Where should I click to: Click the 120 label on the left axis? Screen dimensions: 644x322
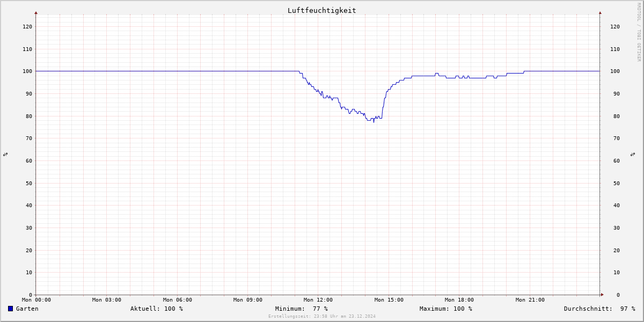click(x=27, y=26)
